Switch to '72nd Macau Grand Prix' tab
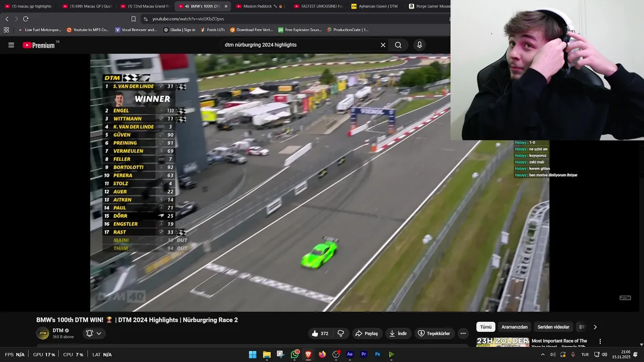644x362 pixels. 144,6
